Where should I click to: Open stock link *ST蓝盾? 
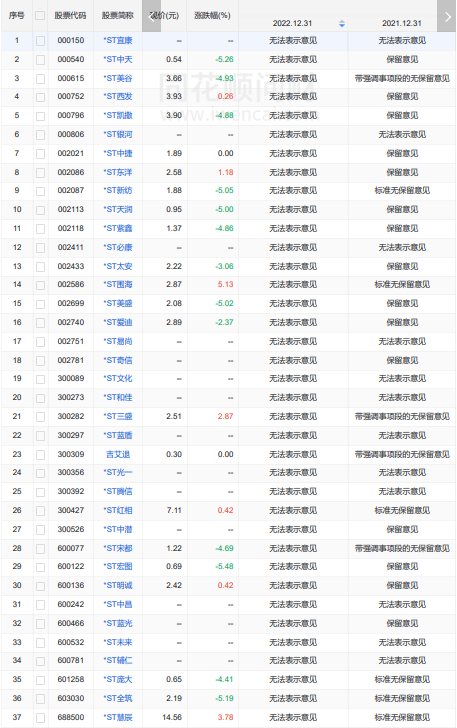point(118,436)
